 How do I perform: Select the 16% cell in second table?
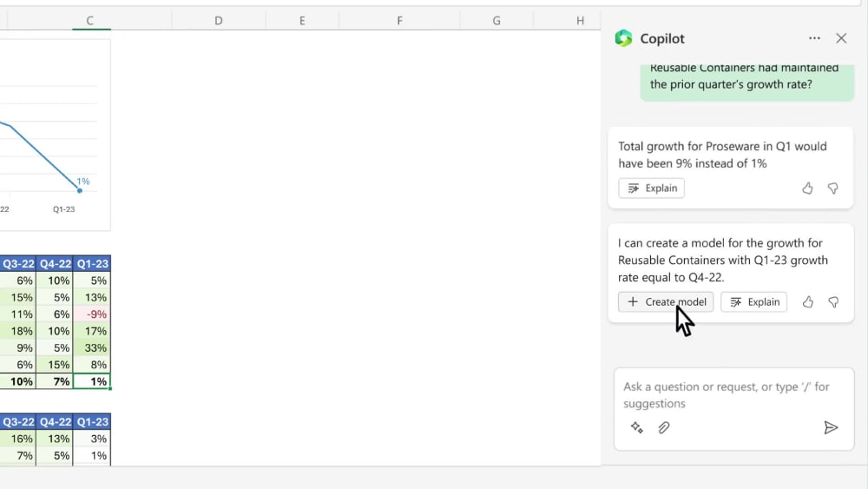(x=17, y=439)
